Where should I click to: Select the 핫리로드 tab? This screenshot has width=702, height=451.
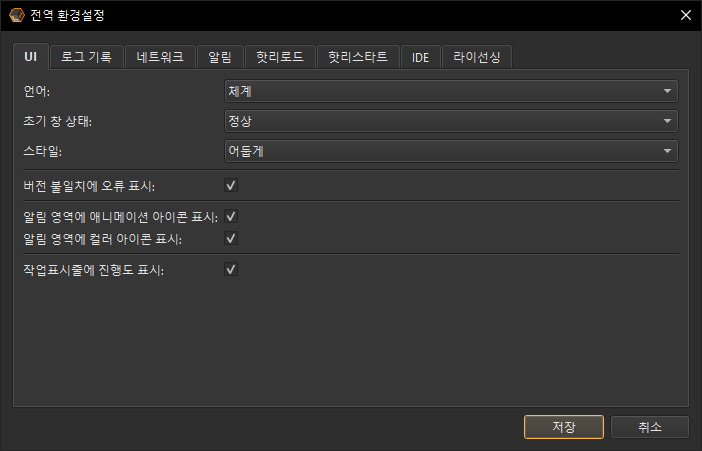(x=280, y=57)
